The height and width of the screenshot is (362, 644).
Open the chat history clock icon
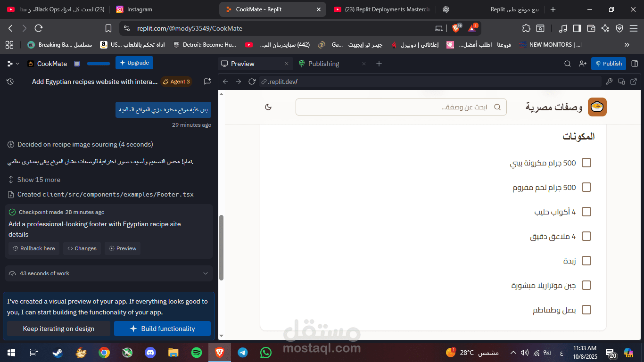pos(10,82)
